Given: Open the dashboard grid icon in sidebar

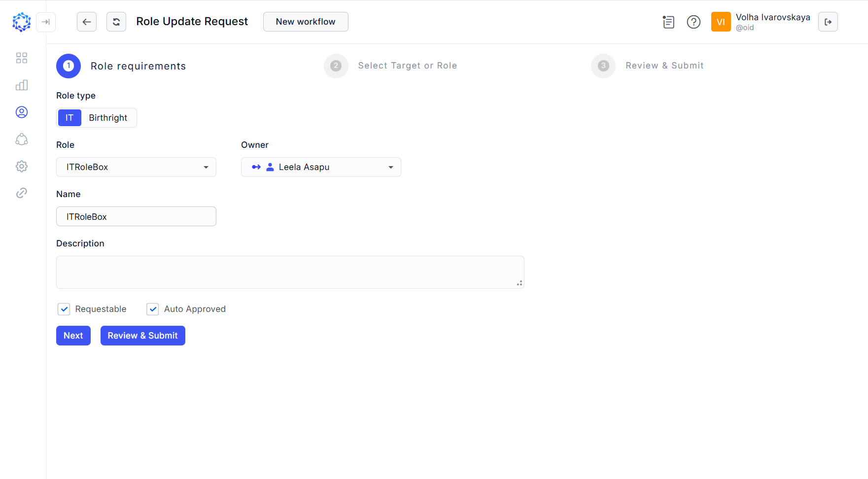Looking at the screenshot, I should 21,58.
